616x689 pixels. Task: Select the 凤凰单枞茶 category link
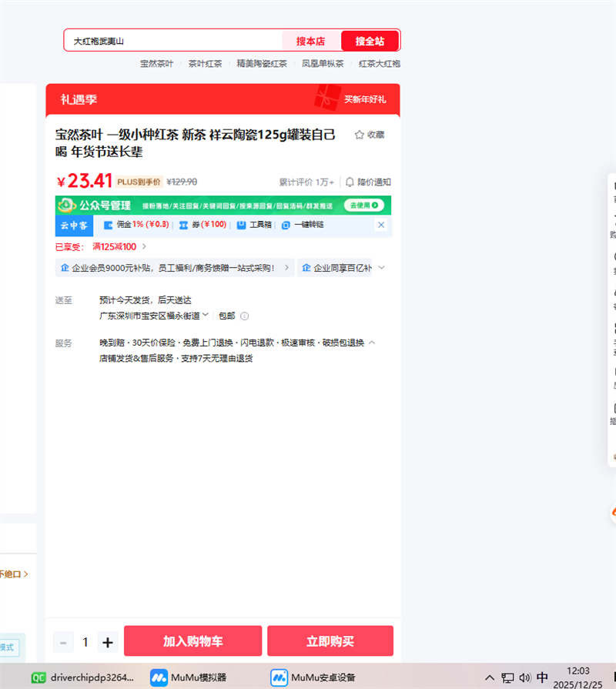[323, 64]
